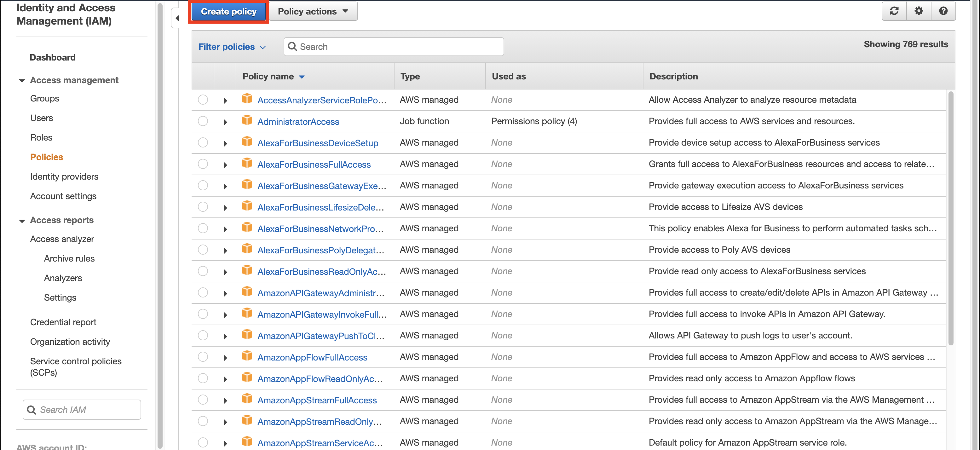Open the AdministratorAccess policy link
980x450 pixels.
[x=298, y=122]
